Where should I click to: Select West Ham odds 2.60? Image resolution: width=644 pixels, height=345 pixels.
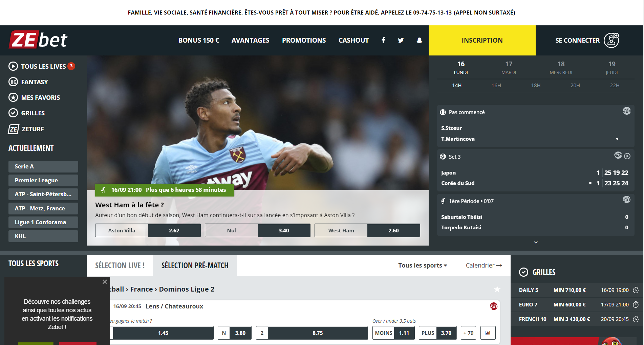367,230
